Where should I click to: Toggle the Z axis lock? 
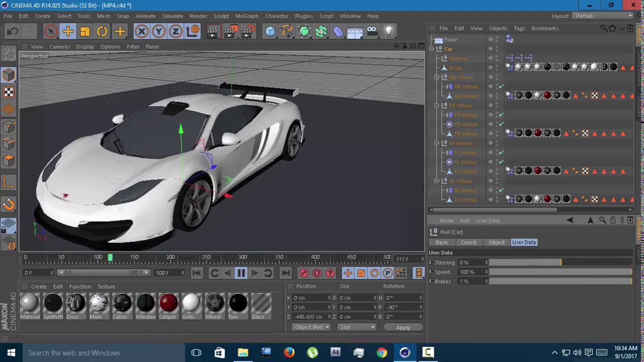click(176, 32)
